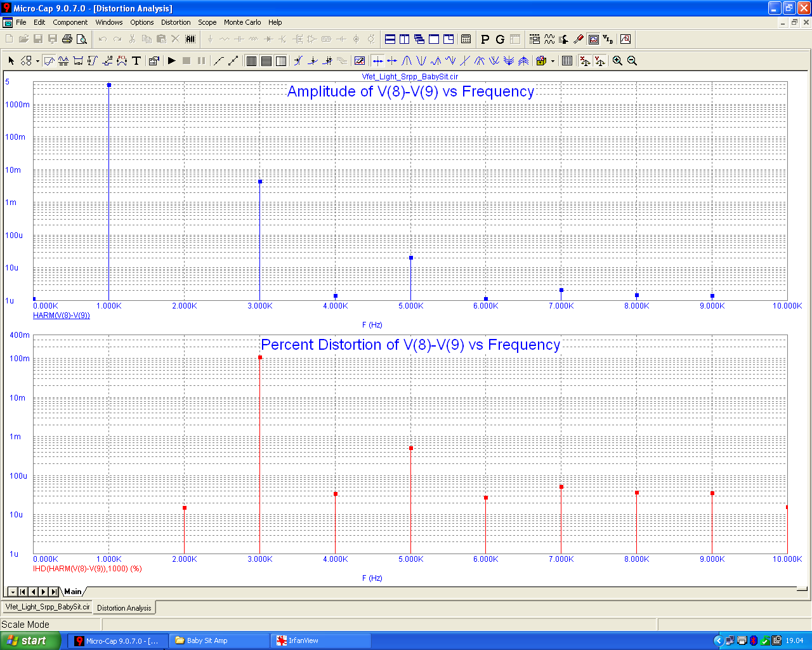The image size is (812, 650).
Task: Click the HARM(V(8)-V(9)) plot label link
Action: tap(62, 315)
